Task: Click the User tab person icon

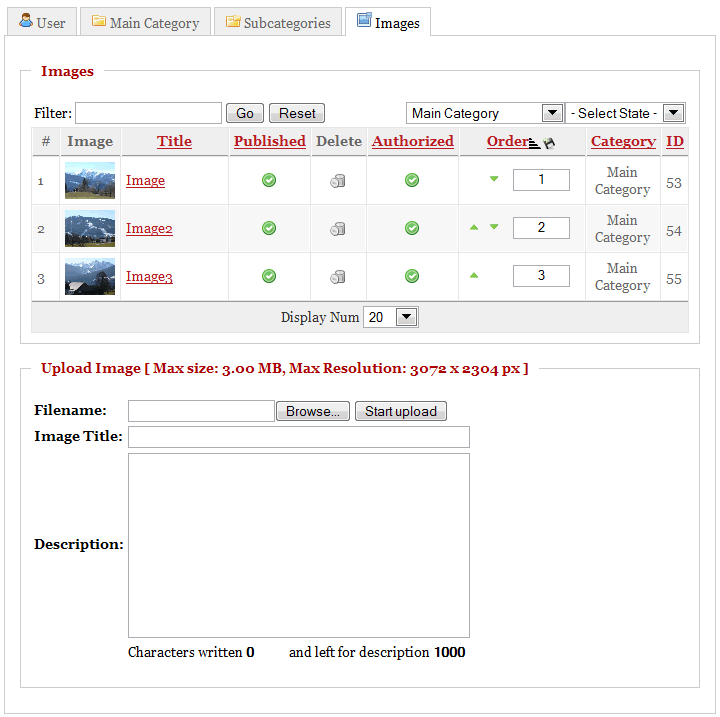Action: (x=26, y=21)
